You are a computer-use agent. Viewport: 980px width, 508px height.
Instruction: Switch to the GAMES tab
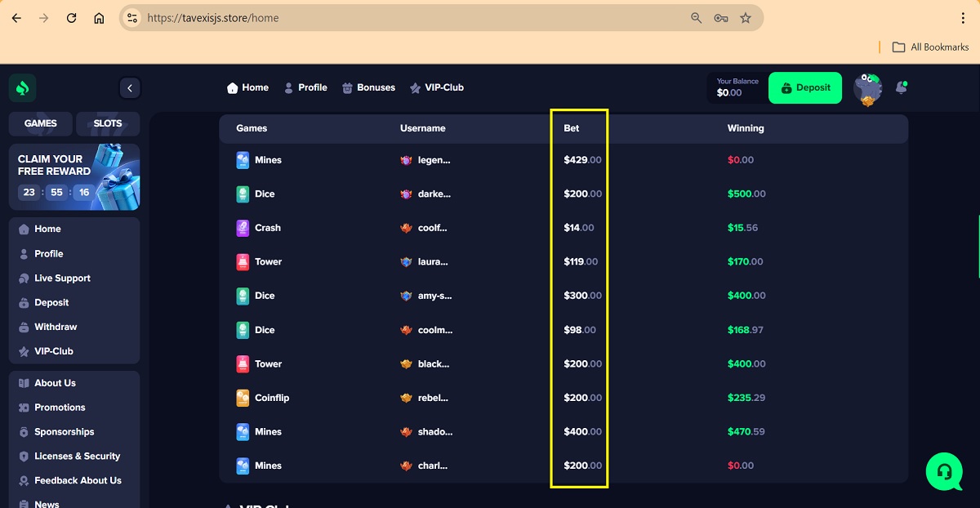point(41,123)
